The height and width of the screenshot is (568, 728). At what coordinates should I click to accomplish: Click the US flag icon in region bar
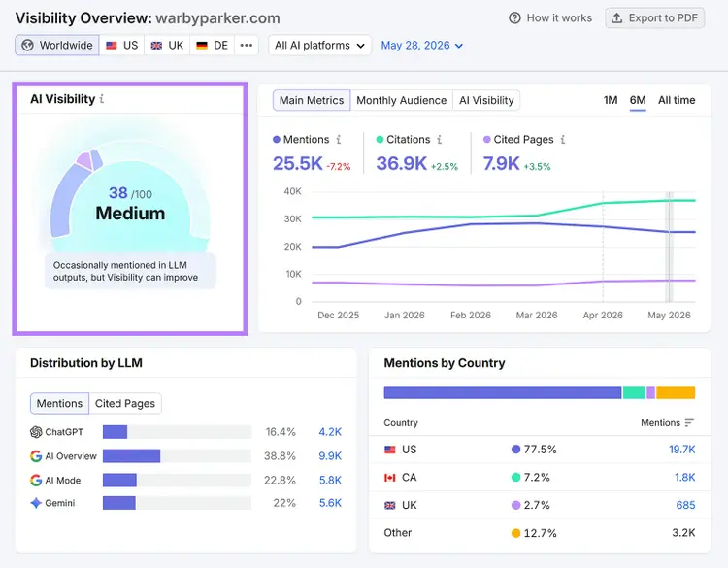click(x=112, y=46)
